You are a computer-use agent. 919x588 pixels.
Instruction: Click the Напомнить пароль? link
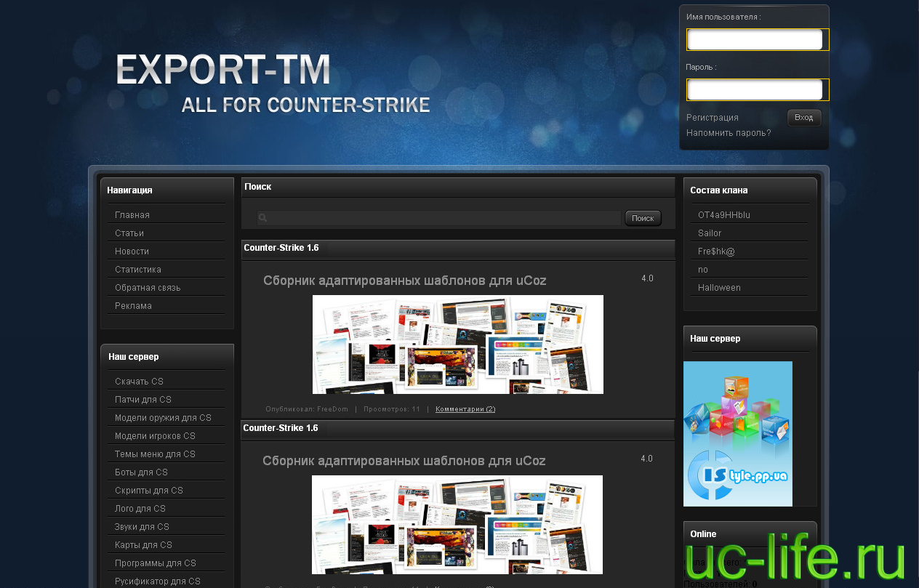click(x=729, y=133)
